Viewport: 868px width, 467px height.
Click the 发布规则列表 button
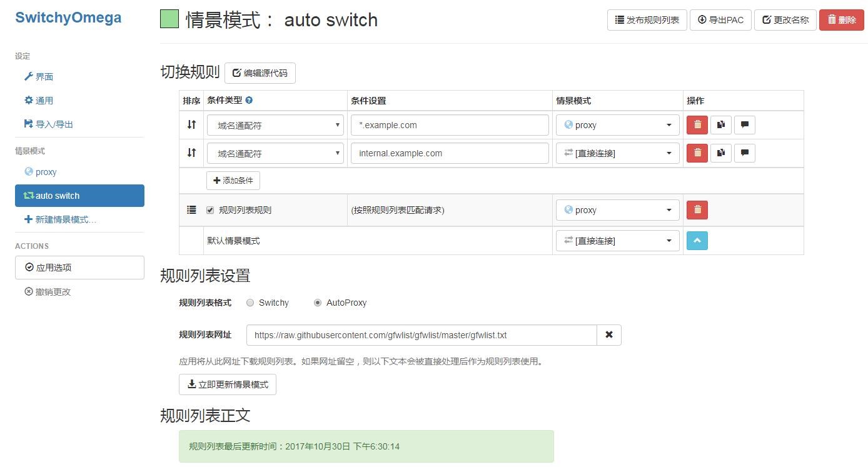click(647, 20)
